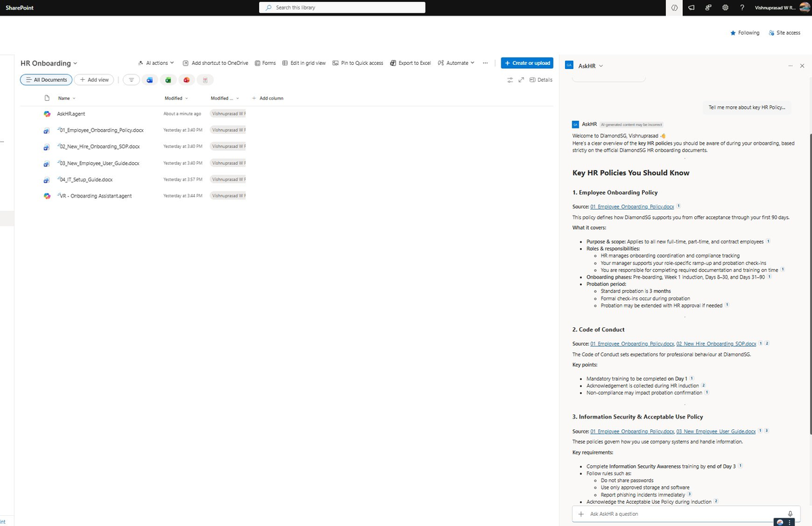This screenshot has height=526, width=812.
Task: Open the filters pane toggle
Action: 131,80
